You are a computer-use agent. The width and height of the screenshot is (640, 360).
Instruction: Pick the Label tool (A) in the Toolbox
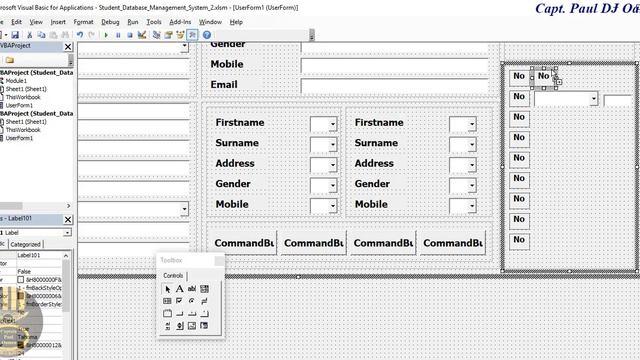click(180, 289)
